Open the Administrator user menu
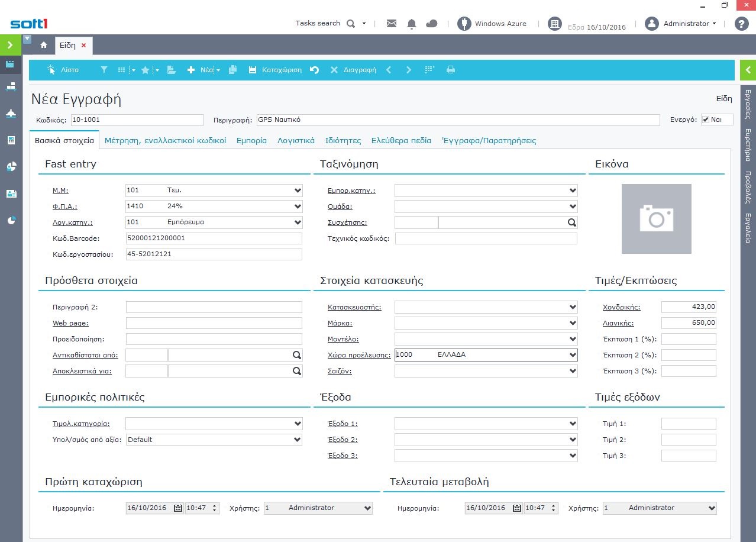Image resolution: width=756 pixels, height=542 pixels. [x=689, y=24]
